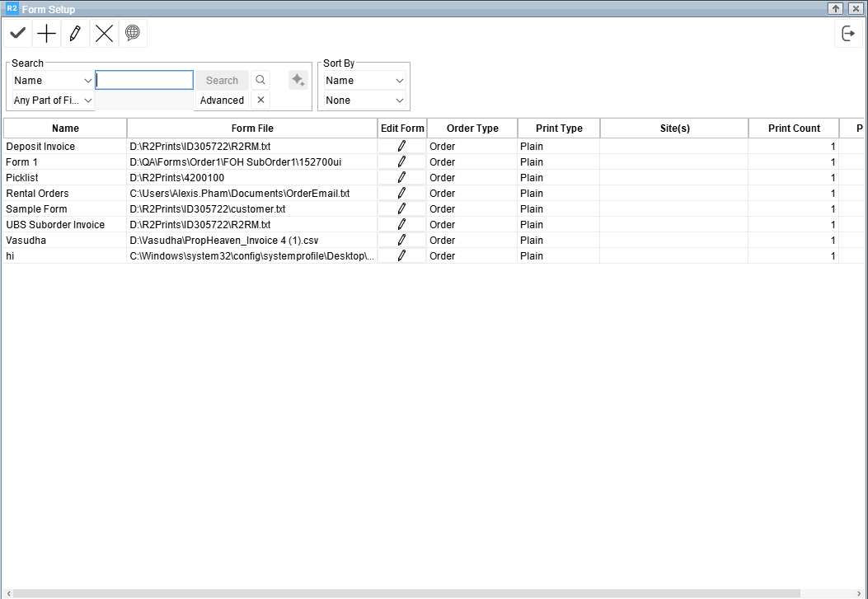The width and height of the screenshot is (868, 599).
Task: Click the checkmark save icon in toolbar
Action: (x=18, y=34)
